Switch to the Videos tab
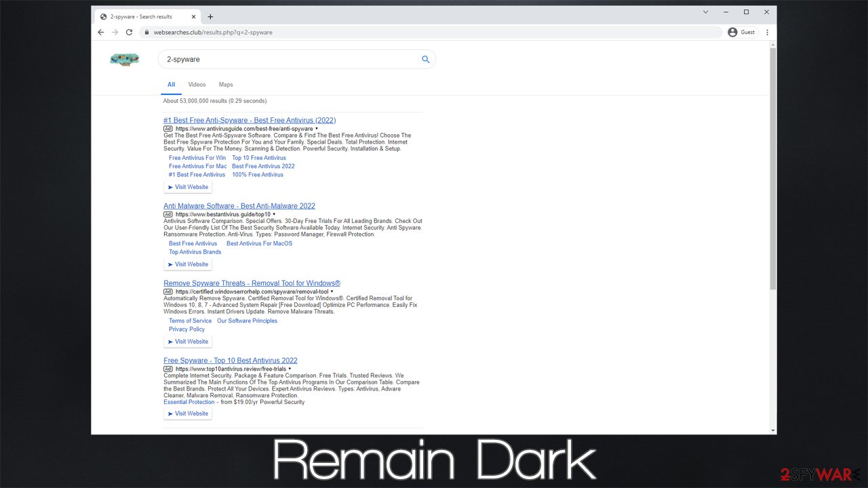The width and height of the screenshot is (868, 488). click(x=197, y=85)
